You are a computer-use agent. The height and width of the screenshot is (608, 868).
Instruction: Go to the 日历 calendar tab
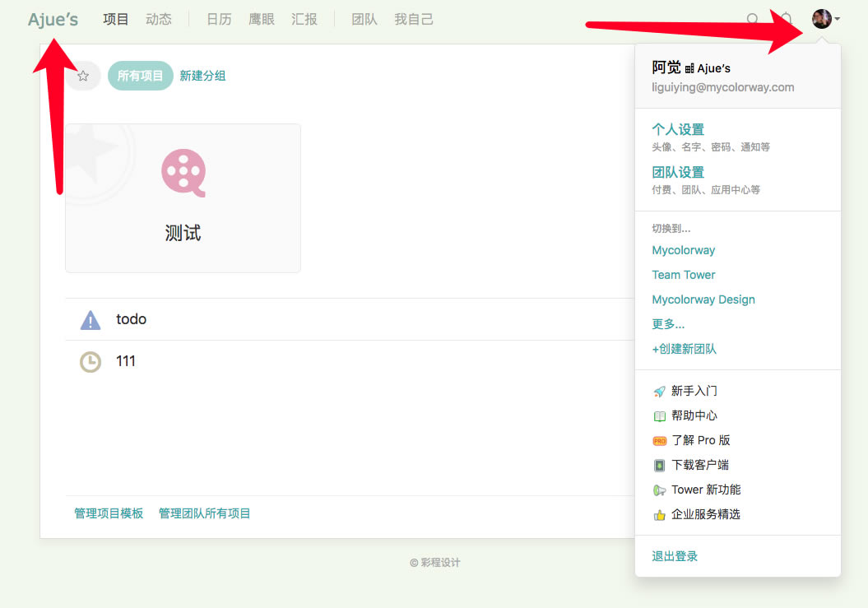pyautogui.click(x=219, y=19)
